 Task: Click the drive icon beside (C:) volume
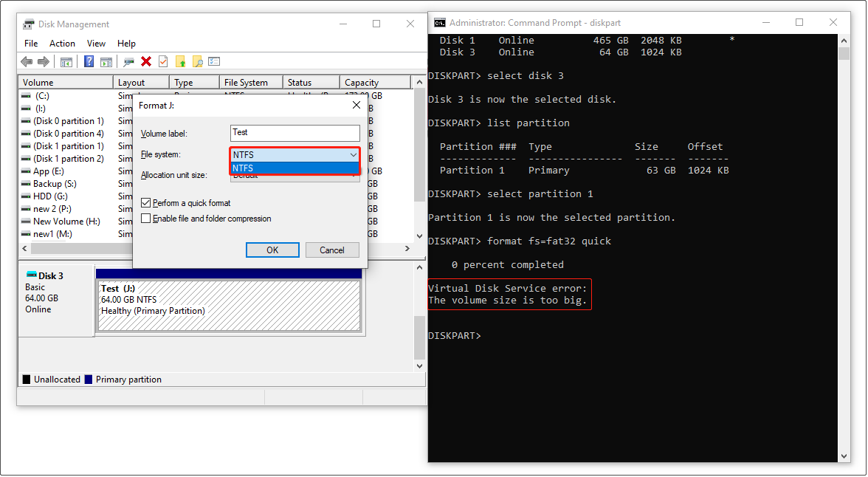pos(25,96)
